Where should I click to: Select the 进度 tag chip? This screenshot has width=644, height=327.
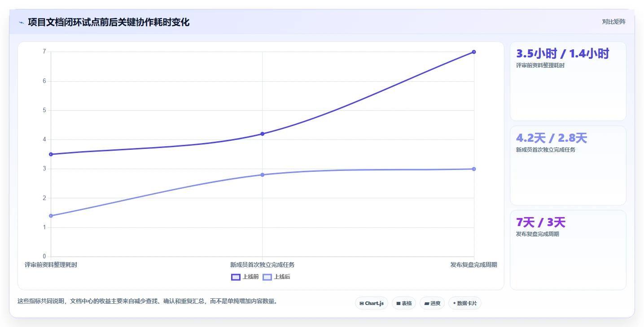coord(432,303)
